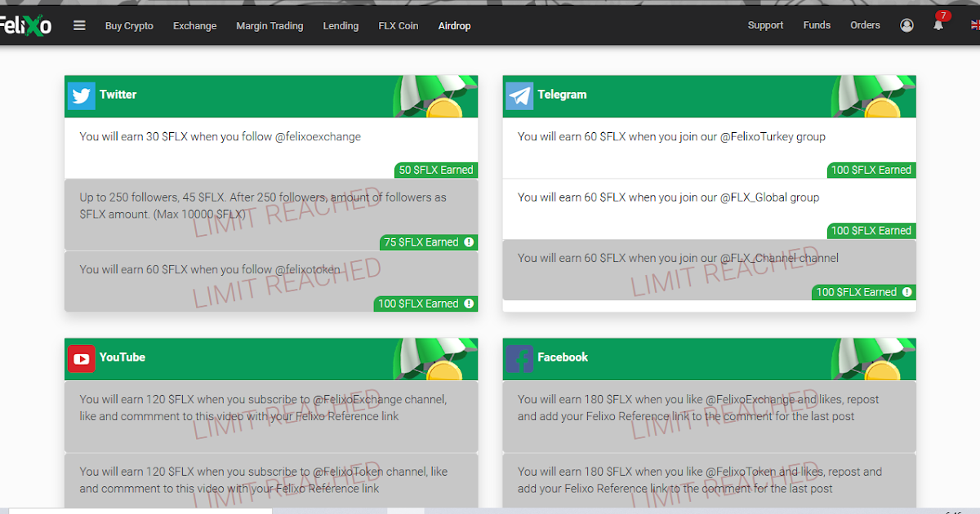The image size is (980, 514).
Task: Click 100 $FLX Earned badge for @felixotoken
Action: pos(426,304)
